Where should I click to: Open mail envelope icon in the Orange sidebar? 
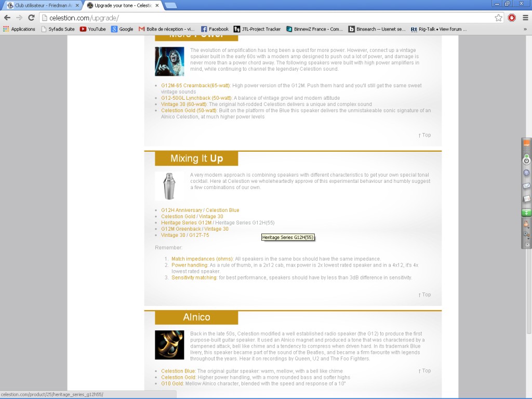click(x=526, y=186)
